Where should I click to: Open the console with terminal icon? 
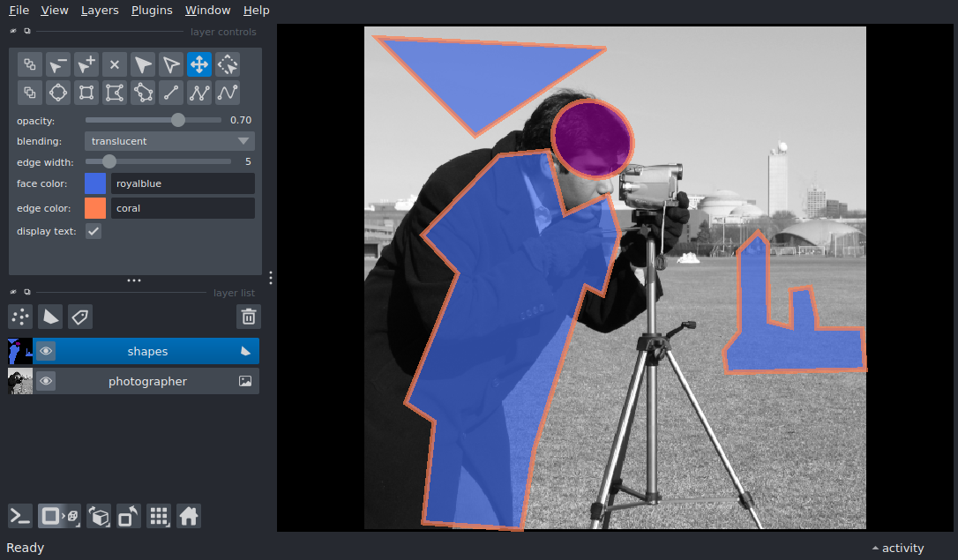[x=20, y=516]
